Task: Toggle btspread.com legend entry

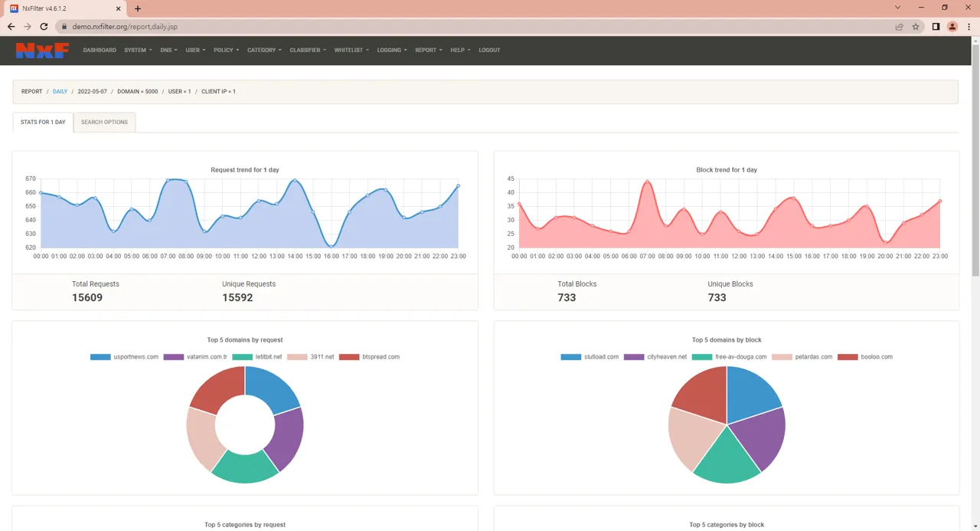Action: click(369, 357)
